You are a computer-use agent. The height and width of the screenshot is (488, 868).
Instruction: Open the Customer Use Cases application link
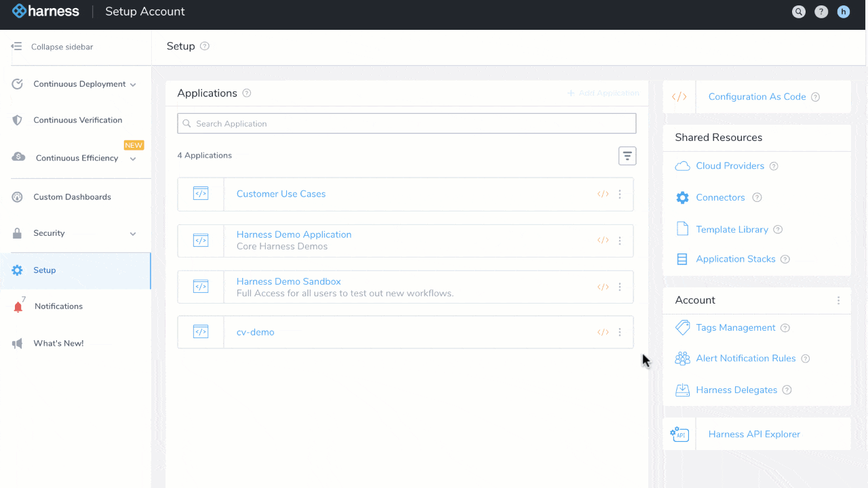[281, 194]
